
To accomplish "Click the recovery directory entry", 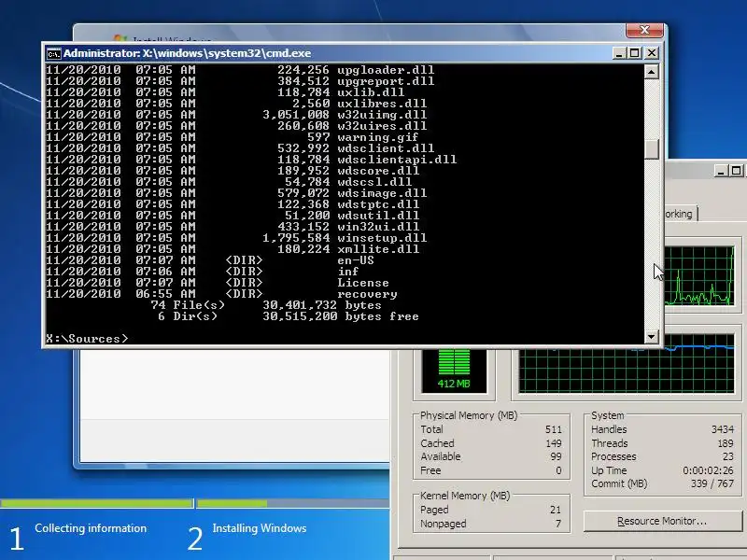I will pyautogui.click(x=367, y=294).
